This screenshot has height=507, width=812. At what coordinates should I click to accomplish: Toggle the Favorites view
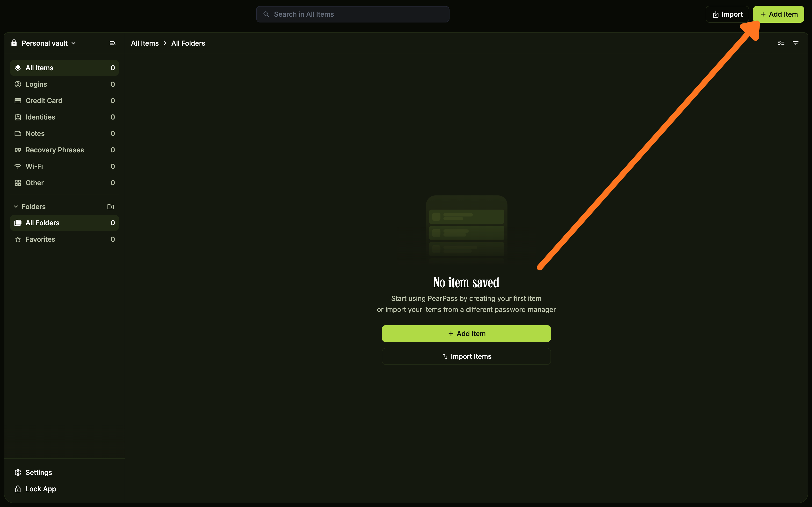[x=40, y=239]
